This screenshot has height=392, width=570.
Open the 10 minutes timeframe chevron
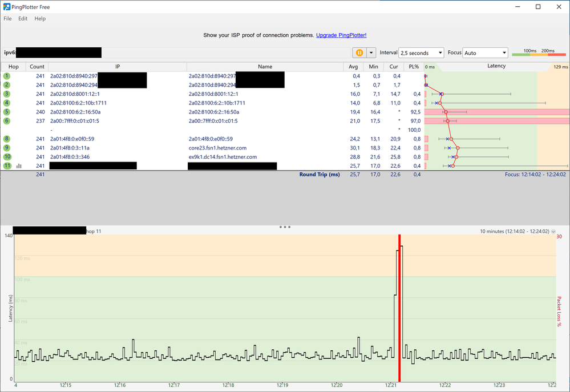(x=553, y=231)
